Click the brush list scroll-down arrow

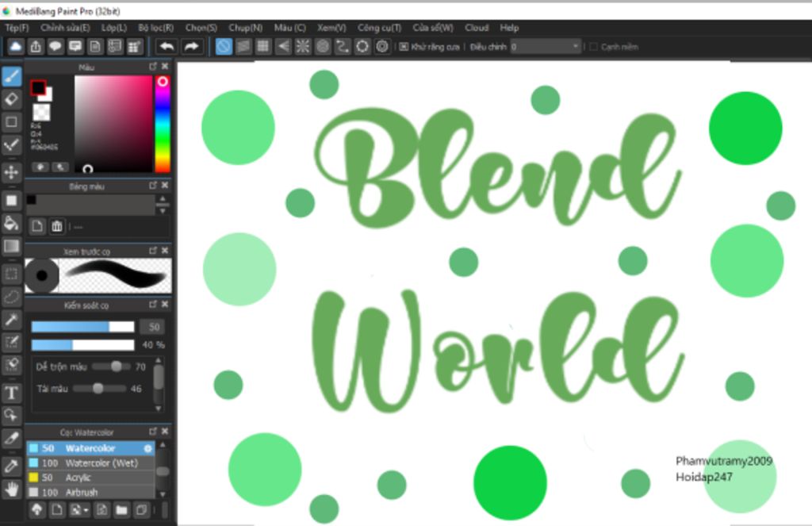163,494
